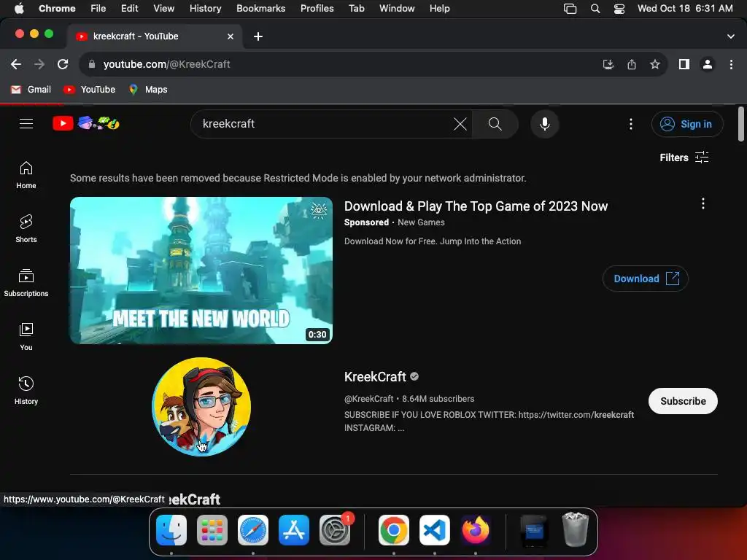The image size is (747, 560).
Task: Open the Meet The New World ad thumbnail
Action: click(x=201, y=271)
